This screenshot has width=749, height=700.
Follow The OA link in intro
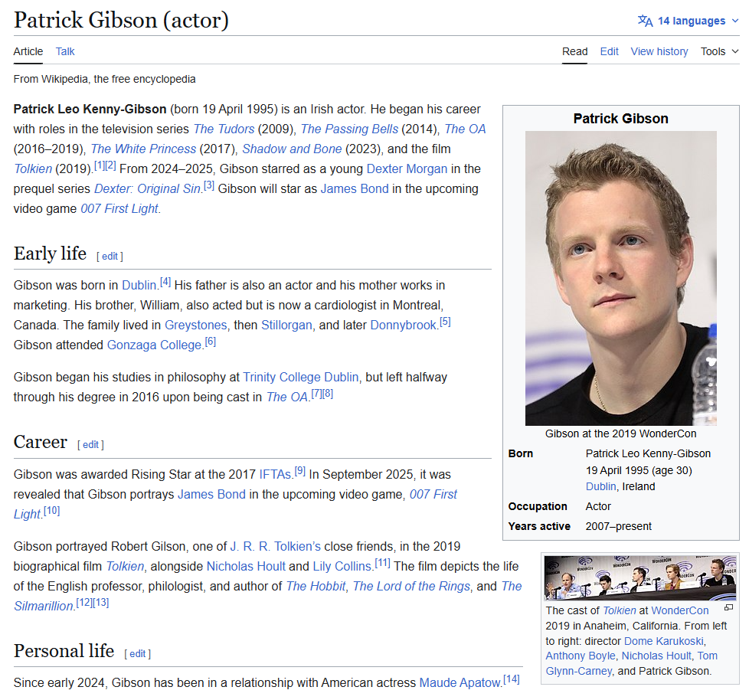click(466, 129)
